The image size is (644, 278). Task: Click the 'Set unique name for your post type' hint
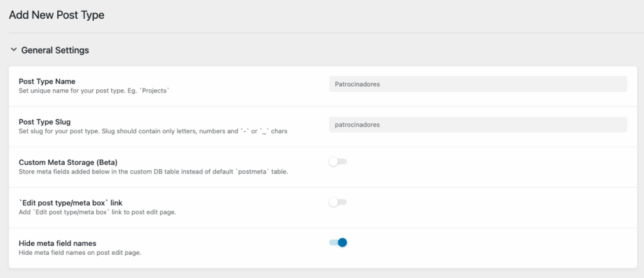click(95, 91)
